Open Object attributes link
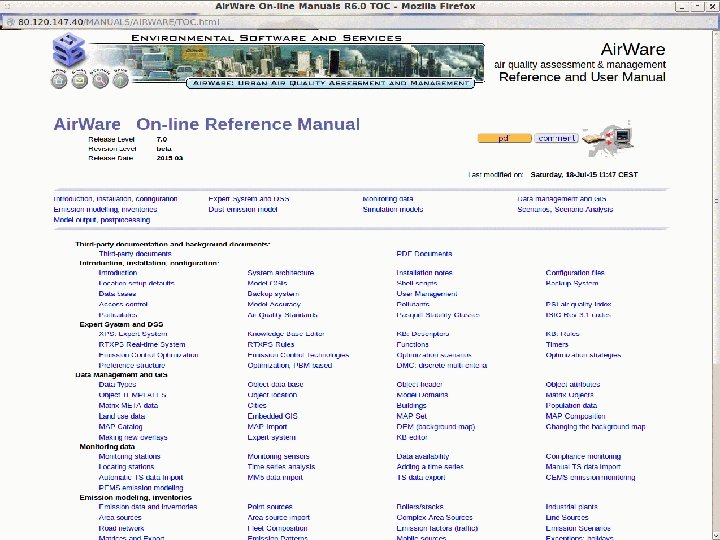Image resolution: width=720 pixels, height=540 pixels. [x=573, y=384]
